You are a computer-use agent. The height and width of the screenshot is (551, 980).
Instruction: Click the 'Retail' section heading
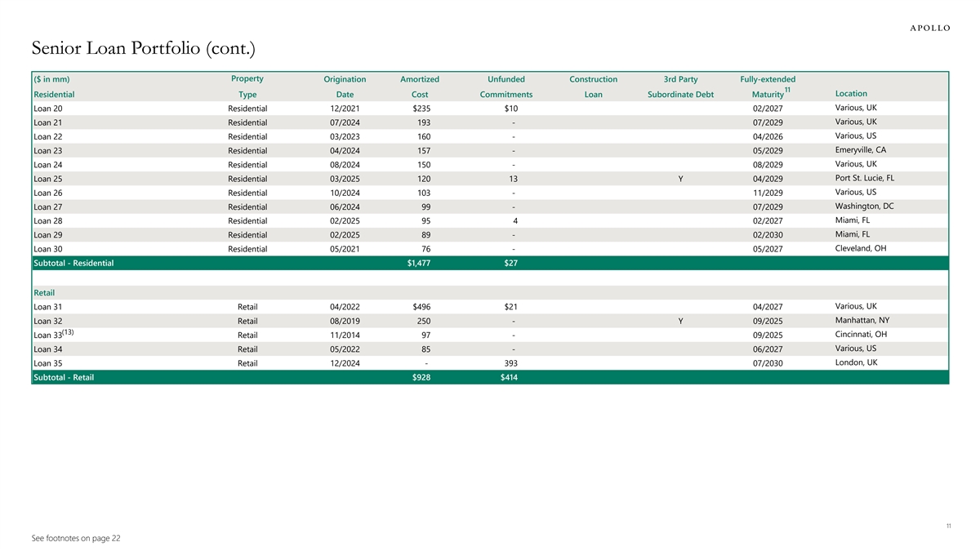click(44, 292)
